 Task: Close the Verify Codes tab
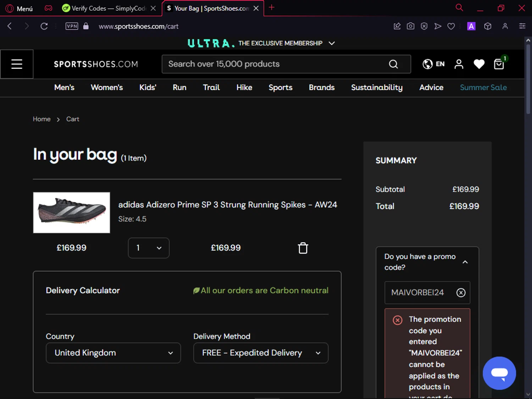click(153, 8)
